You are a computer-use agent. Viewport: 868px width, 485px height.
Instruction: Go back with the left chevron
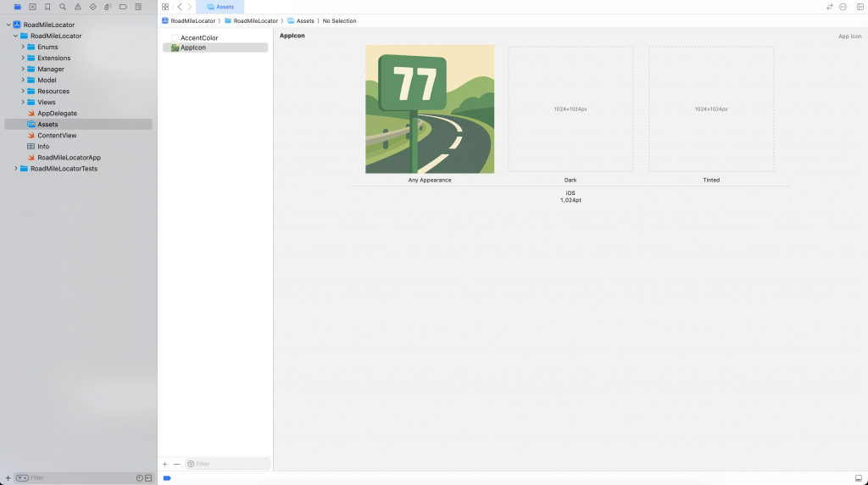[180, 7]
